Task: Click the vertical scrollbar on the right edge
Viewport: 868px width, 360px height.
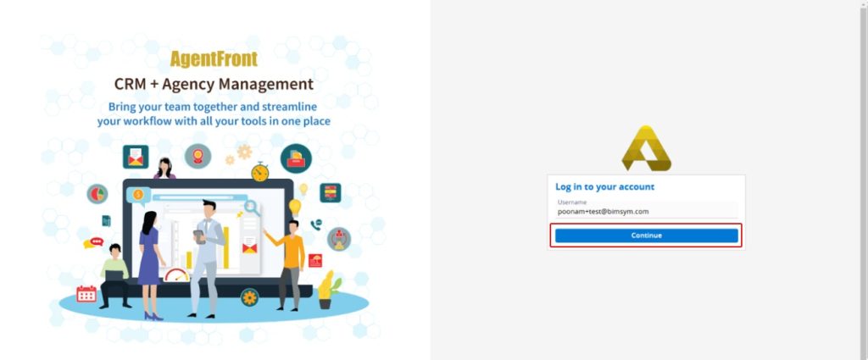Action: (864, 180)
